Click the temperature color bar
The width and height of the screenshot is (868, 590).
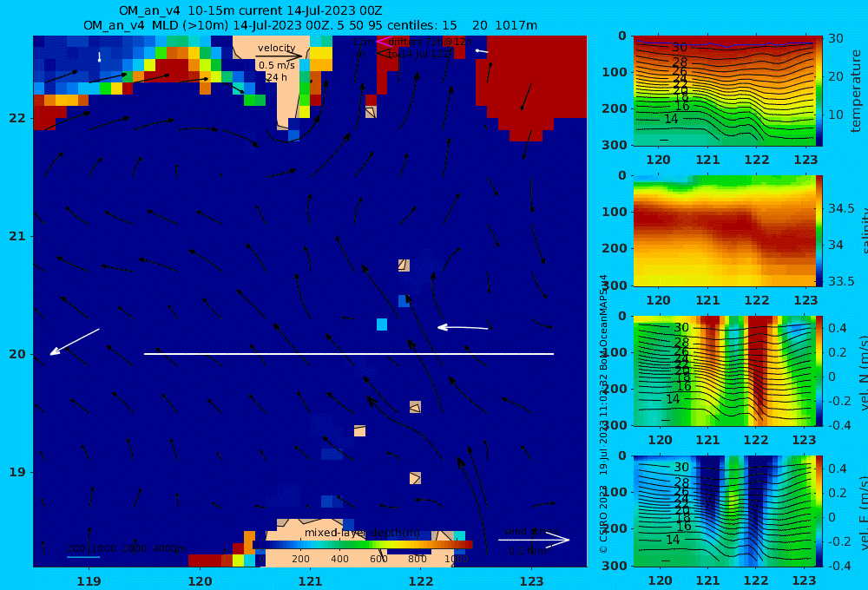pyautogui.click(x=819, y=91)
